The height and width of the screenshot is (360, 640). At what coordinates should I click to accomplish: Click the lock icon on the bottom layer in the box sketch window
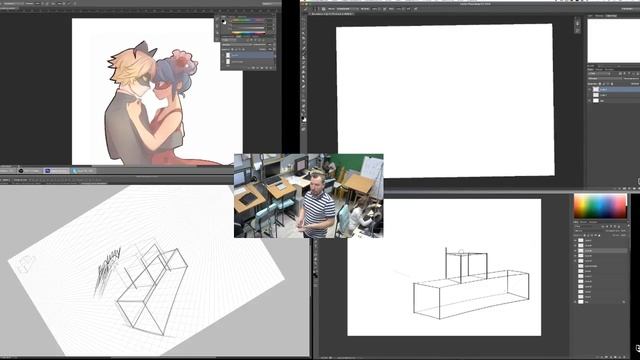624,302
